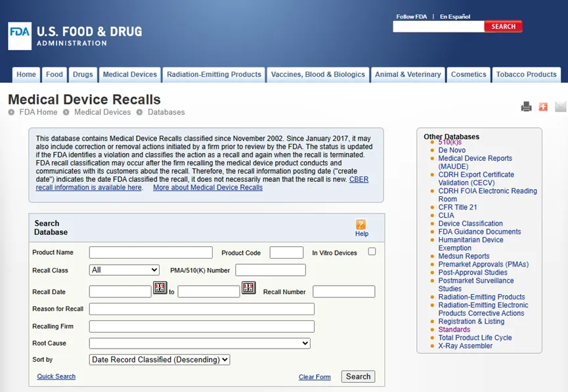Open the De Novo database link
568x392 pixels.
pos(452,150)
